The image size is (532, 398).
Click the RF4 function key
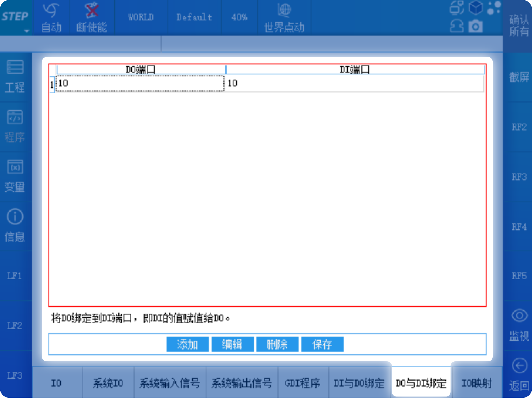click(x=519, y=227)
